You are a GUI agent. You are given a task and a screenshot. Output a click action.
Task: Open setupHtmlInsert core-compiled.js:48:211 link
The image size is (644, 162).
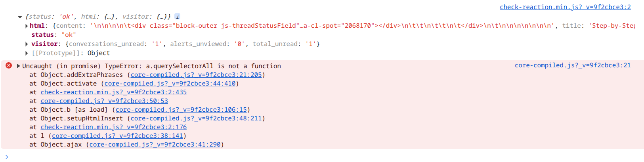[x=196, y=118]
